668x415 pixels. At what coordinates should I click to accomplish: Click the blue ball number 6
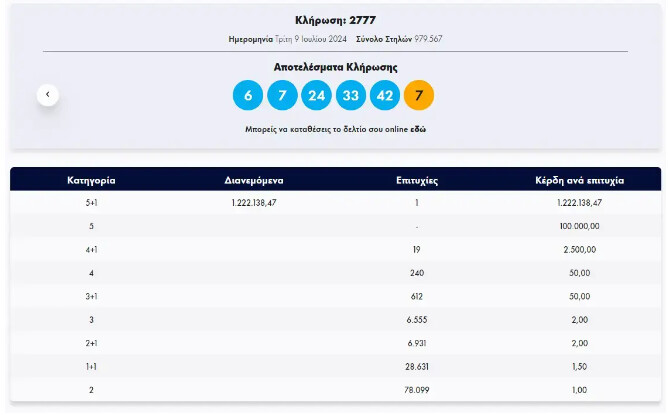(x=248, y=95)
